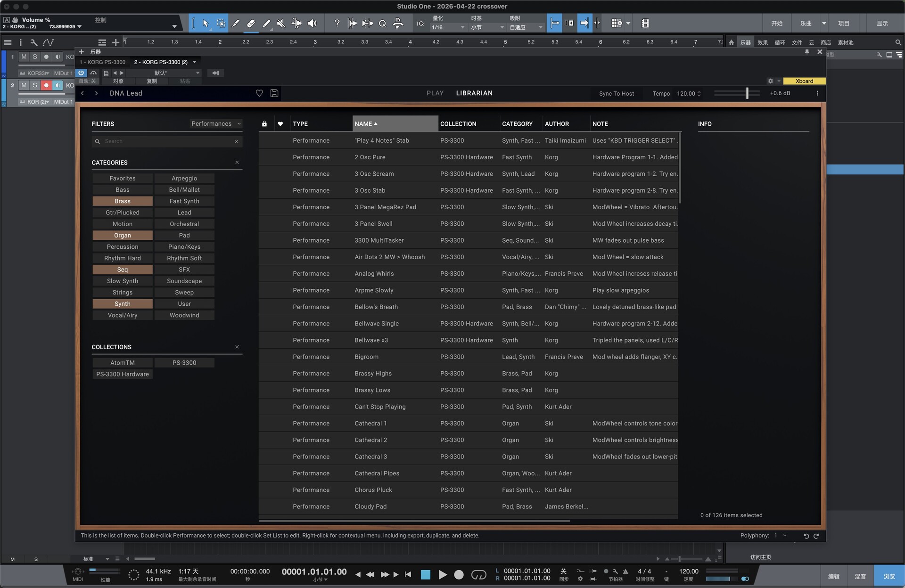Expand the quantize 1/16 dropdown
This screenshot has height=588, width=905.
tap(448, 27)
